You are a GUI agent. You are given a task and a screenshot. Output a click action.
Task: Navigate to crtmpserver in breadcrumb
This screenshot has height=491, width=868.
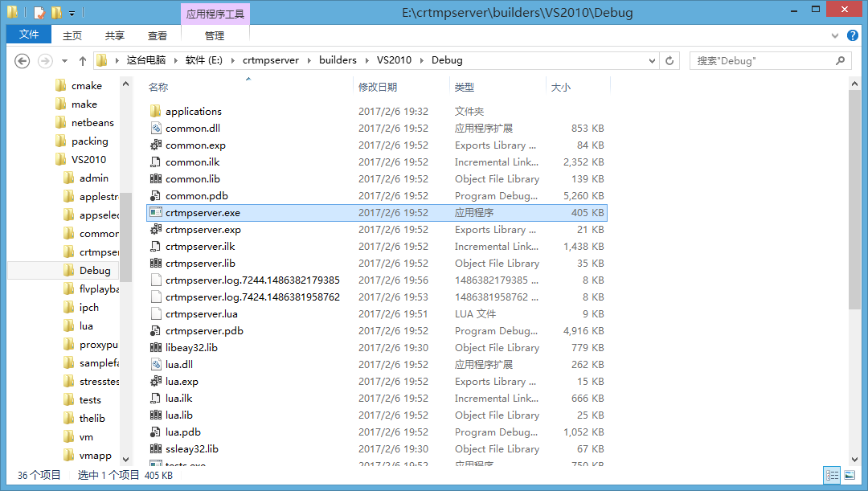(x=271, y=60)
